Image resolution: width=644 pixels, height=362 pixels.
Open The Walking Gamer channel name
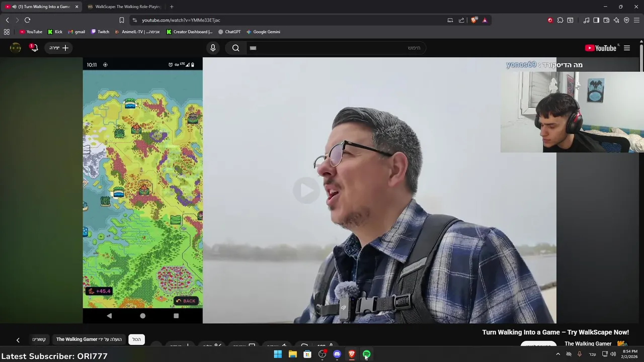[x=588, y=344]
